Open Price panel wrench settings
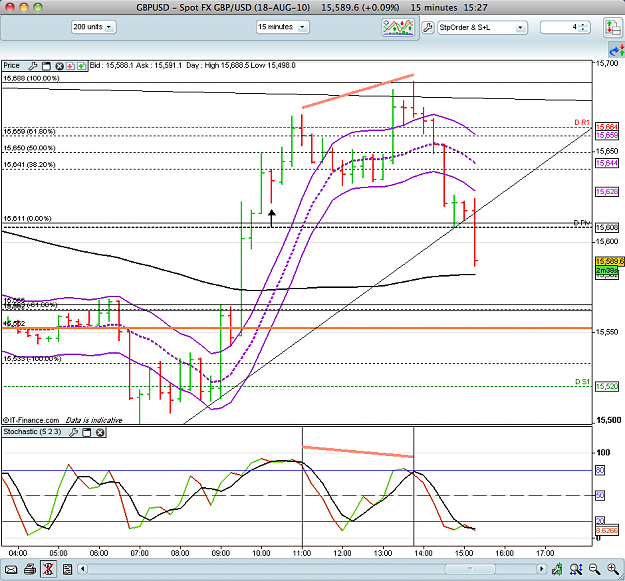The height and width of the screenshot is (581, 625). [33, 66]
